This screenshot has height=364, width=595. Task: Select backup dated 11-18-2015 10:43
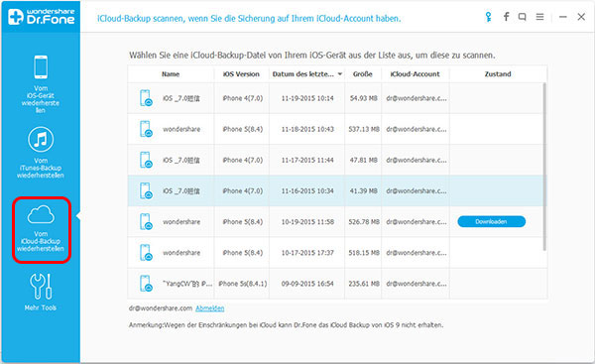pyautogui.click(x=336, y=129)
